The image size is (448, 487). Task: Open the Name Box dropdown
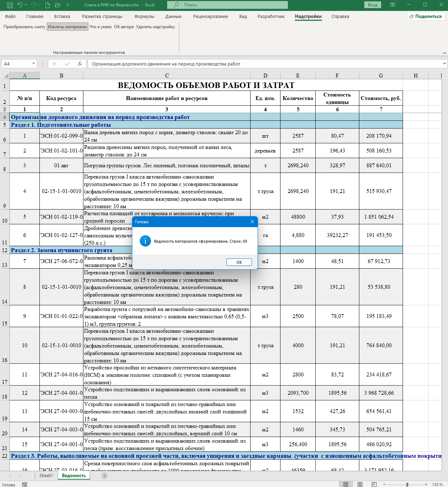pyautogui.click(x=34, y=64)
